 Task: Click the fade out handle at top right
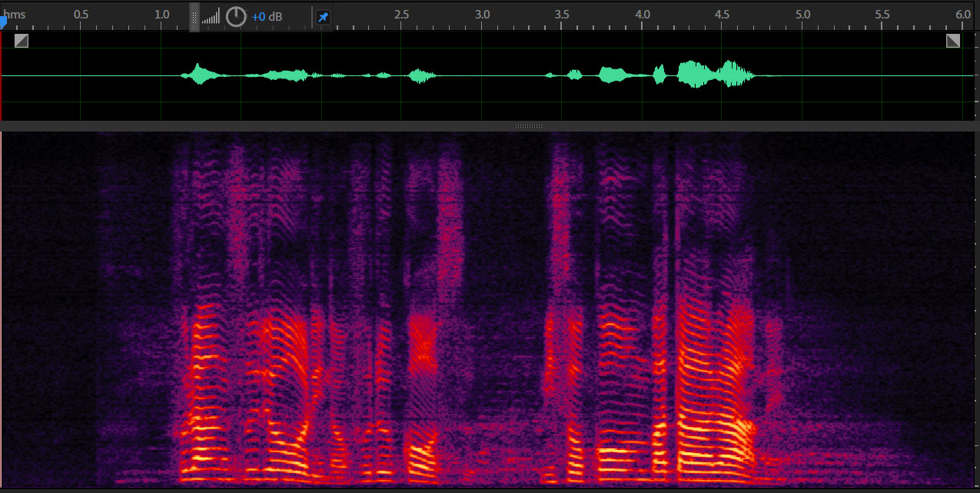952,41
